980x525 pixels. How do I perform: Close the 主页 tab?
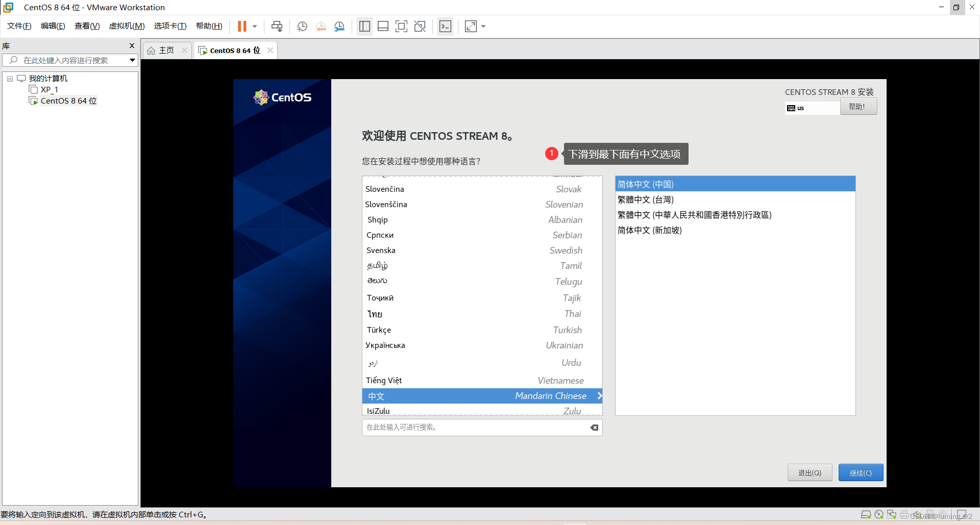coord(184,50)
